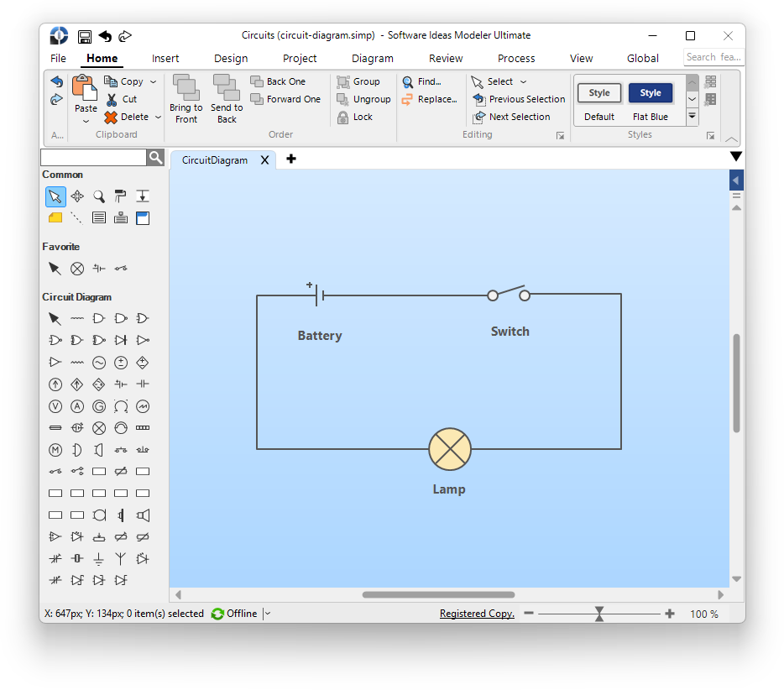Click Find... in Editing group
The width and height of the screenshot is (784, 690).
coord(422,81)
